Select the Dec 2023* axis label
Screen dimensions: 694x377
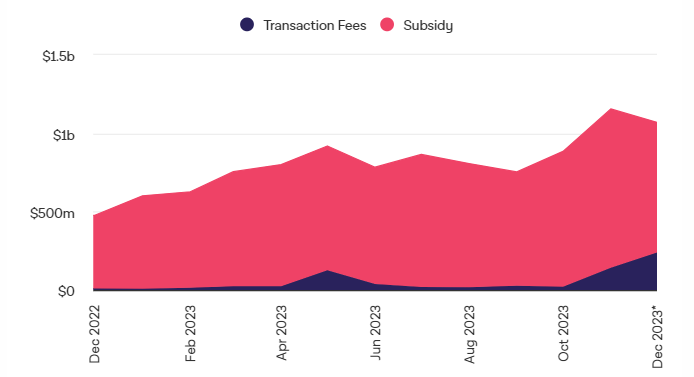click(658, 336)
